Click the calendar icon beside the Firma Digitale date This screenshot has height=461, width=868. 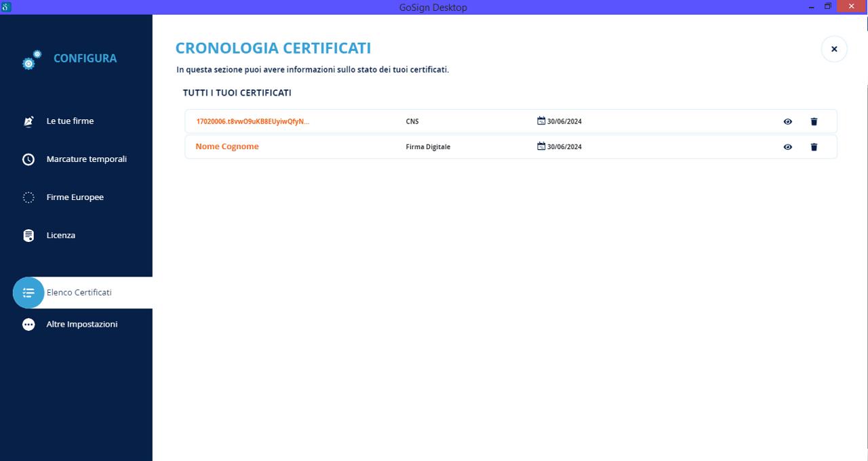pyautogui.click(x=540, y=146)
